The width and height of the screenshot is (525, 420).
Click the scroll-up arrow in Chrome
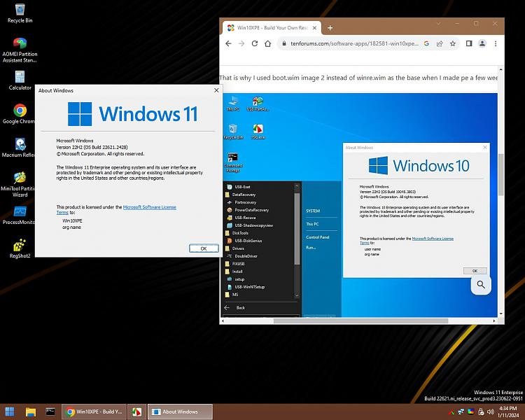click(x=500, y=69)
